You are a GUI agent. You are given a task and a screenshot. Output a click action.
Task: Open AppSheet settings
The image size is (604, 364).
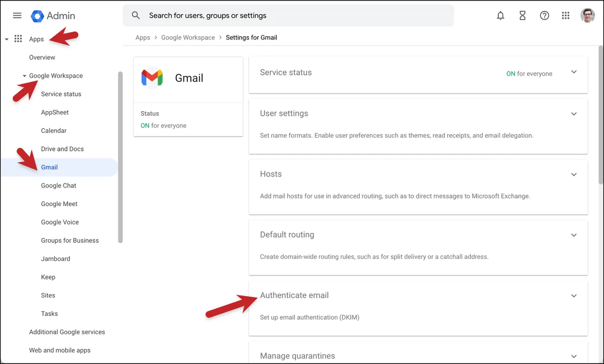coord(55,112)
